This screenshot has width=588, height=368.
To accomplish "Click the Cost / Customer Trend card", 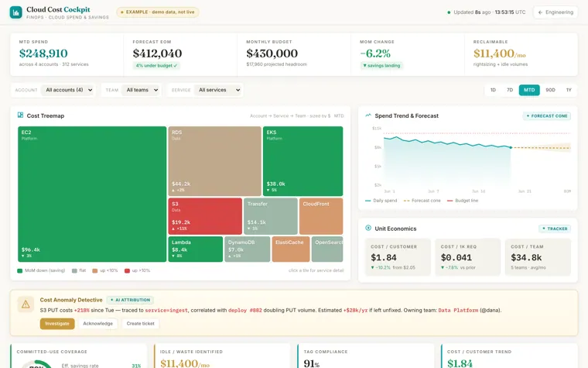I will click(509, 356).
